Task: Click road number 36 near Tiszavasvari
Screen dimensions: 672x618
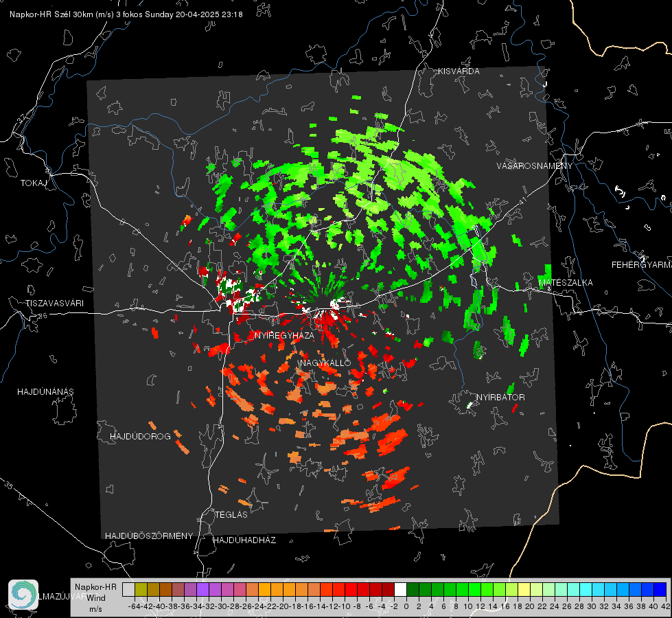Action: pos(43,316)
